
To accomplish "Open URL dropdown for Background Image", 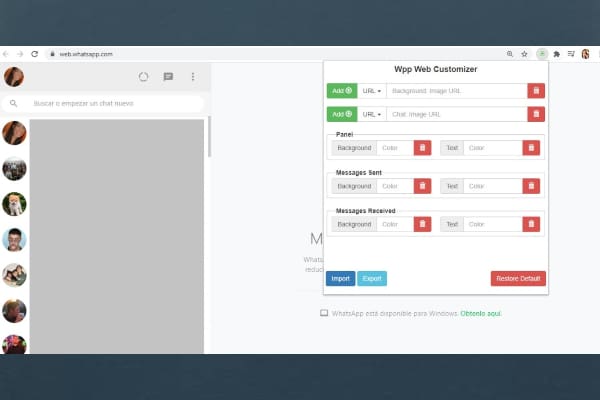I will click(x=372, y=91).
